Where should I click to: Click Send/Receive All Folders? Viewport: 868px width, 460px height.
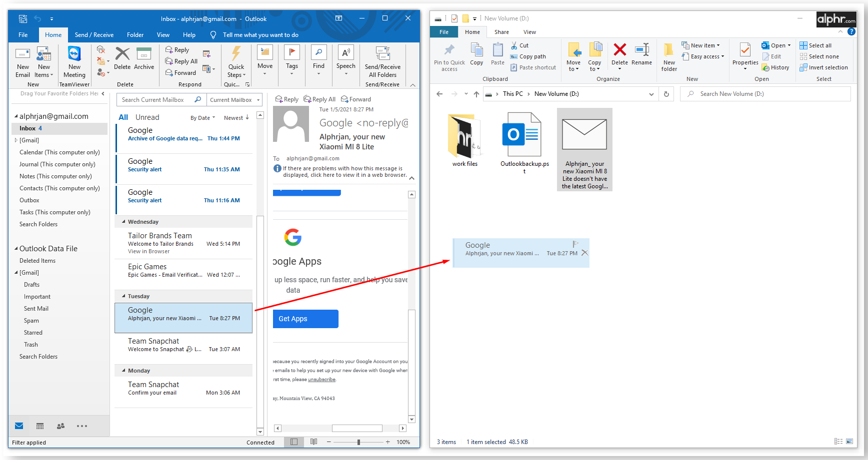click(382, 62)
